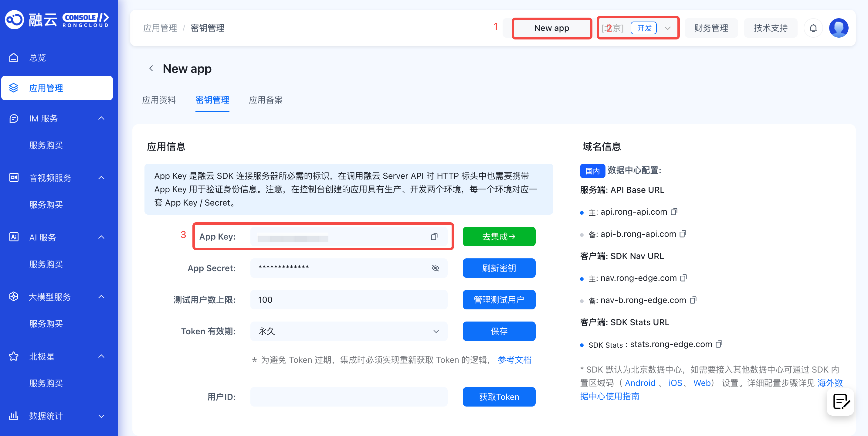This screenshot has width=868, height=436.
Task: Open 服务购买 under 北极星
Action: click(46, 383)
